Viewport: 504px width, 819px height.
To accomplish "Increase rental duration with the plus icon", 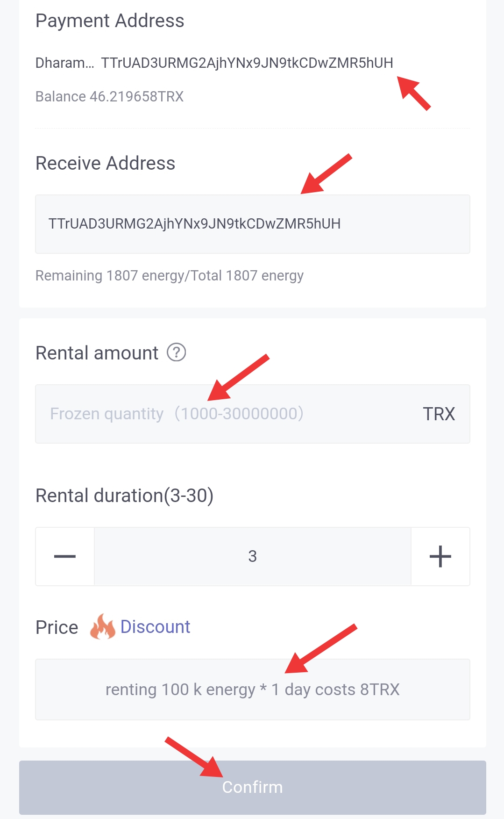I will (x=440, y=556).
